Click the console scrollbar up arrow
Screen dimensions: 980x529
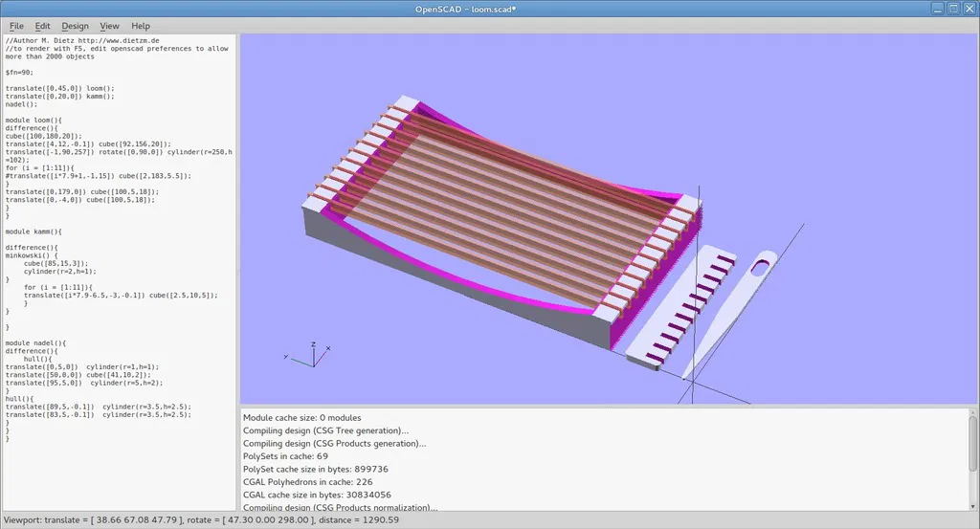pyautogui.click(x=973, y=413)
